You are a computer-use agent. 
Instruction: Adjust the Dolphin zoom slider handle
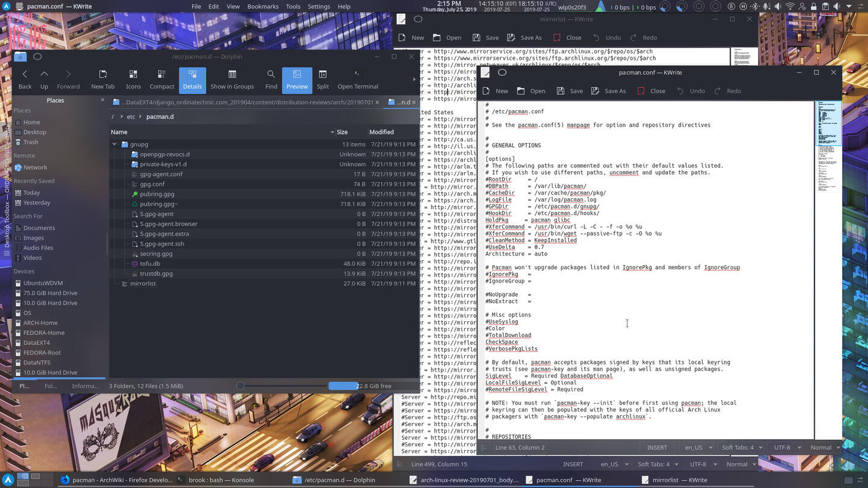[x=240, y=386]
